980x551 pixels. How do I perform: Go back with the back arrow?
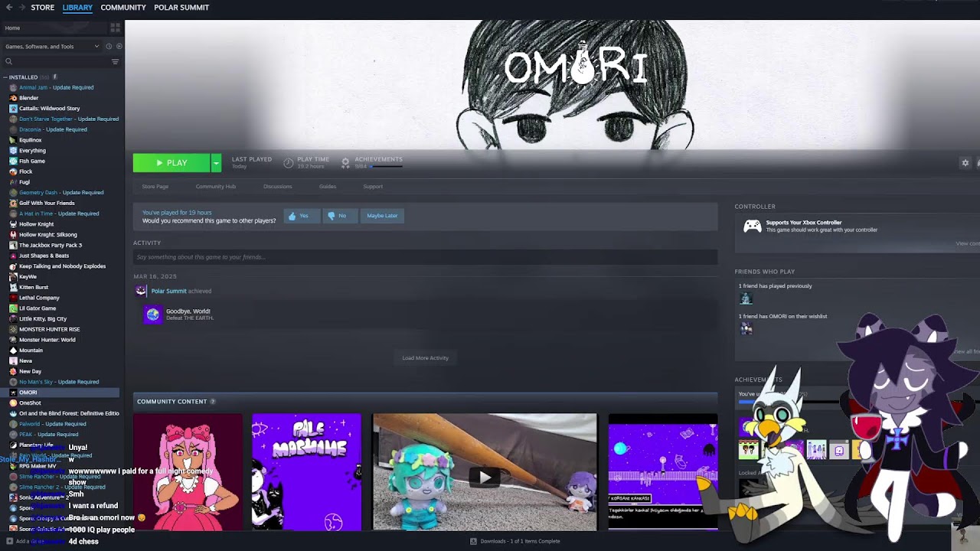(x=9, y=7)
